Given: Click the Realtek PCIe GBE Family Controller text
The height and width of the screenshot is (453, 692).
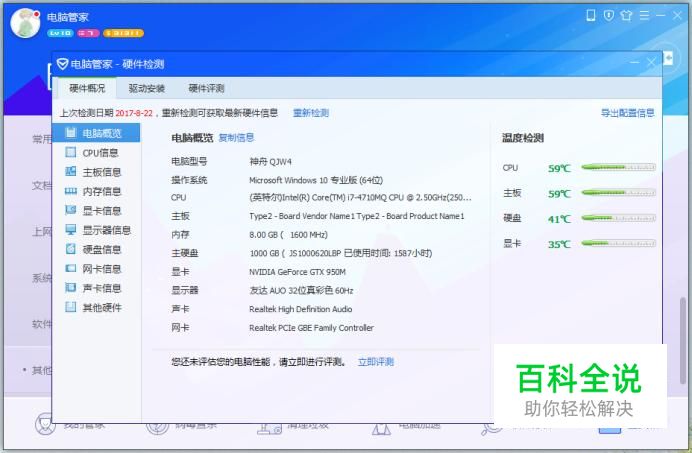Looking at the screenshot, I should tap(311, 328).
